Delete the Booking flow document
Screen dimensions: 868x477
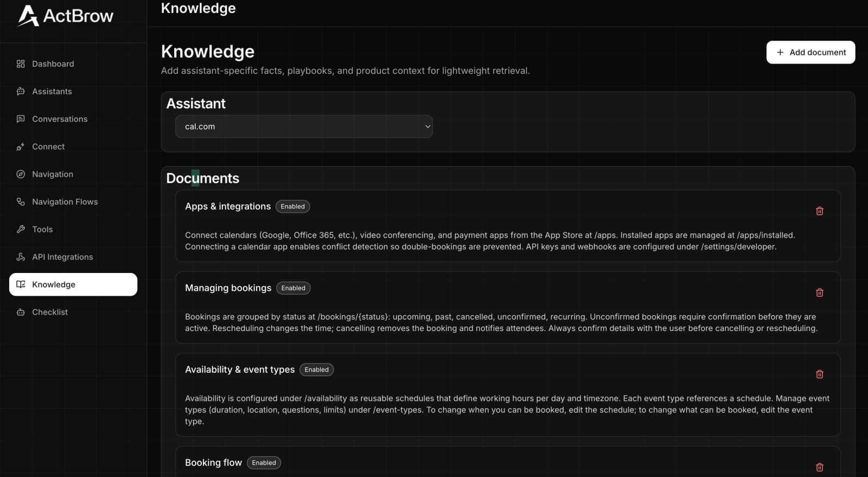(820, 467)
